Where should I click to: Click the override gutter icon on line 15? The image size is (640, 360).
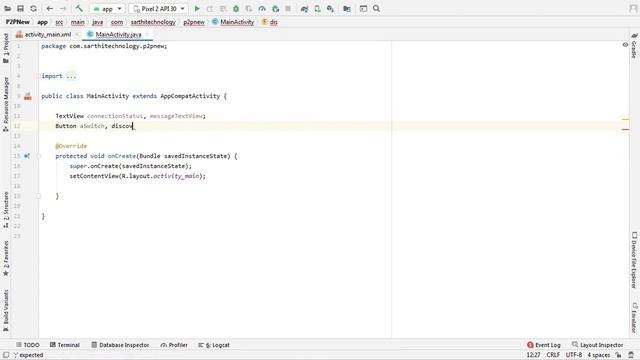point(27,156)
